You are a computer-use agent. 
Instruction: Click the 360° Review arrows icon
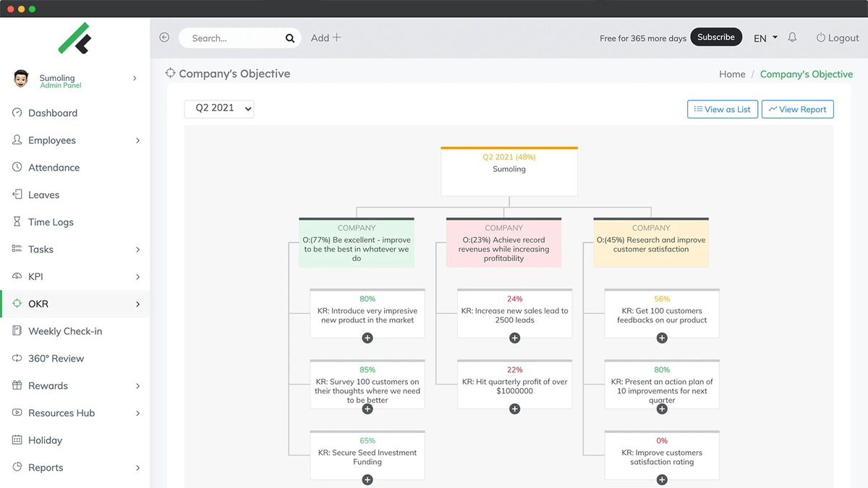tap(17, 358)
